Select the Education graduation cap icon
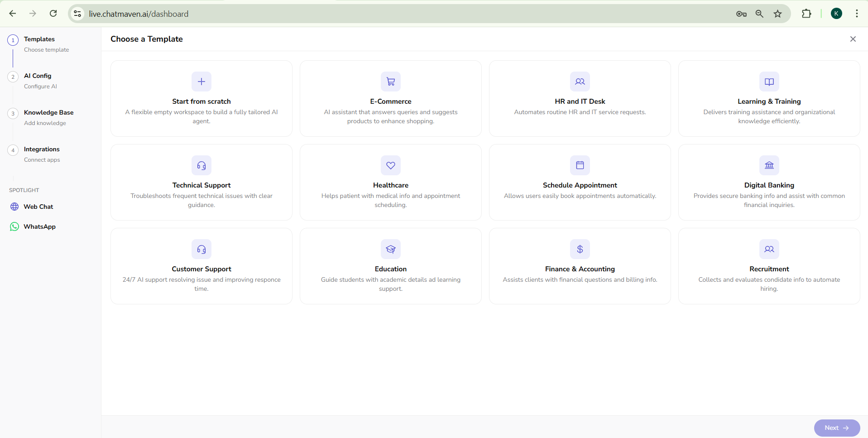The height and width of the screenshot is (438, 868). coord(390,249)
